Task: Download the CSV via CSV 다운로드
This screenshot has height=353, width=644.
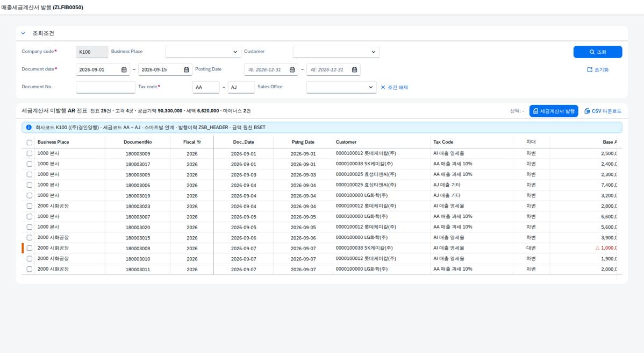Action: click(603, 111)
